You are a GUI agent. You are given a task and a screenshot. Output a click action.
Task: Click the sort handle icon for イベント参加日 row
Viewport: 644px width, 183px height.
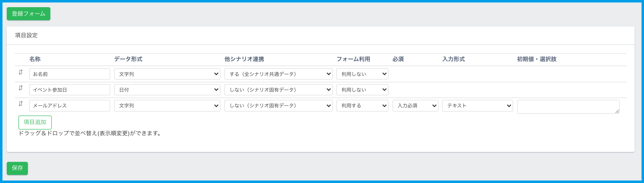click(21, 88)
